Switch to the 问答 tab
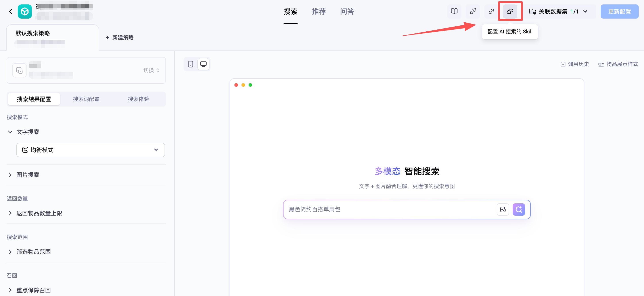This screenshot has width=644, height=296. click(x=347, y=12)
